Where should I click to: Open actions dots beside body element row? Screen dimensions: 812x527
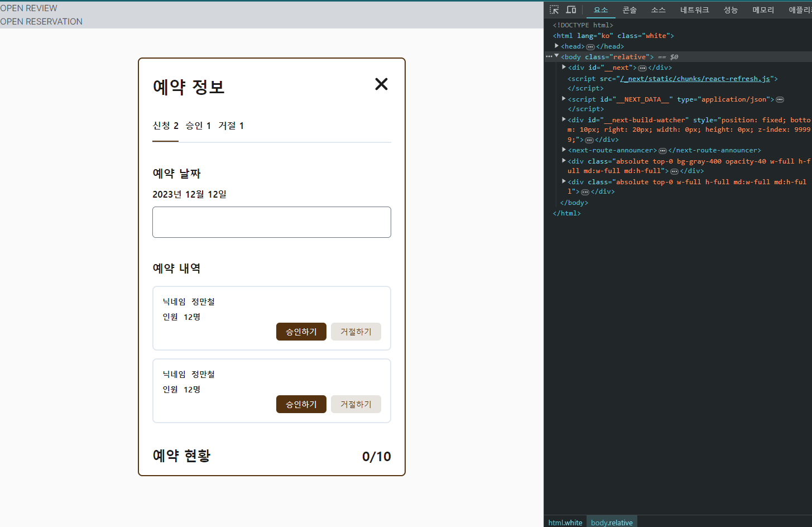549,56
